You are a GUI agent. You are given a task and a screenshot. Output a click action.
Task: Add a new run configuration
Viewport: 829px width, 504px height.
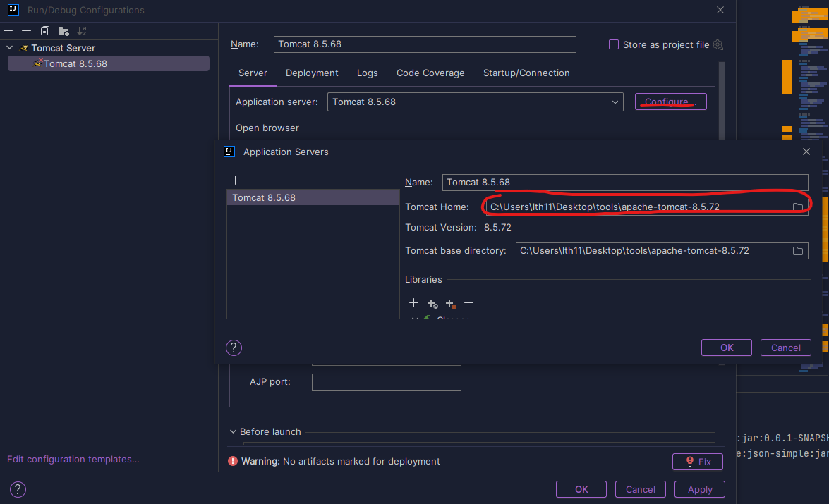click(x=8, y=30)
